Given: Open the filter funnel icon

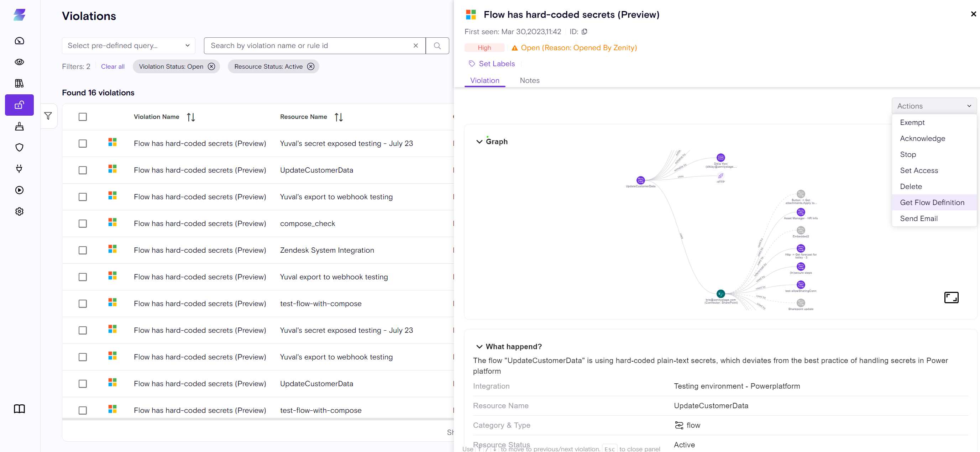Looking at the screenshot, I should coord(48,116).
